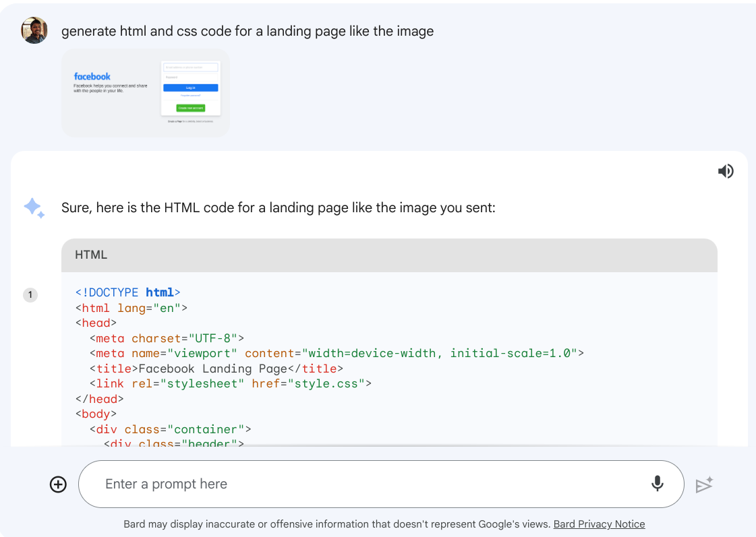Click the speaker icon to hear the response
The height and width of the screenshot is (537, 756).
[726, 171]
